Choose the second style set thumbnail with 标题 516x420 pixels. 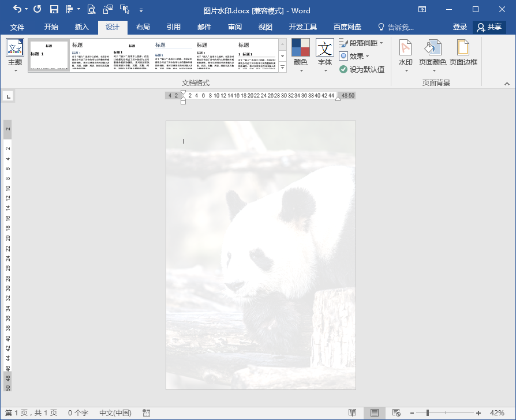point(91,55)
